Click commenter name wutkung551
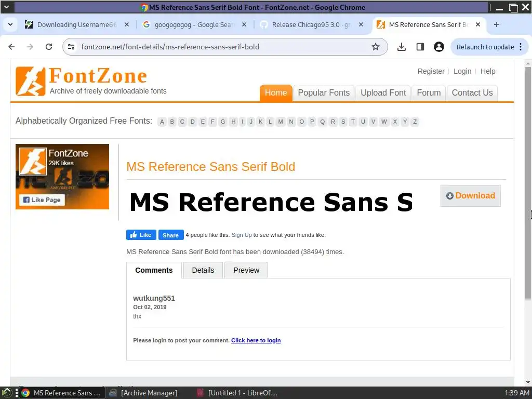This screenshot has height=399, width=532. [154, 298]
